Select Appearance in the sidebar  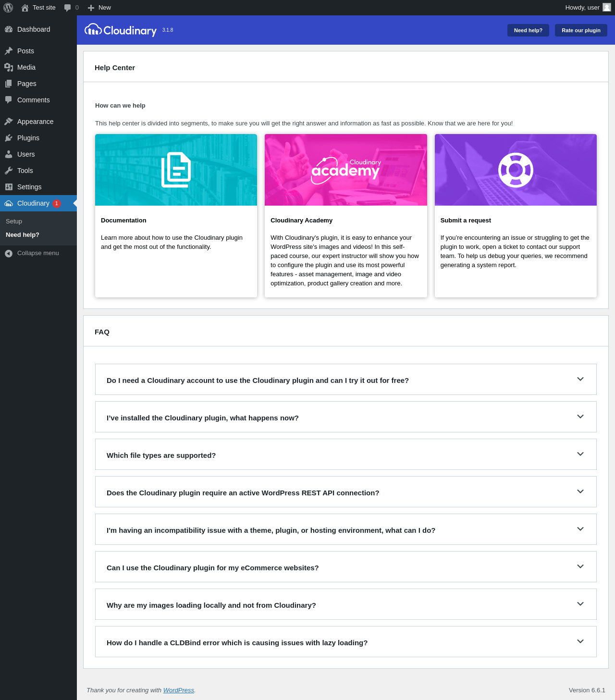[38, 122]
